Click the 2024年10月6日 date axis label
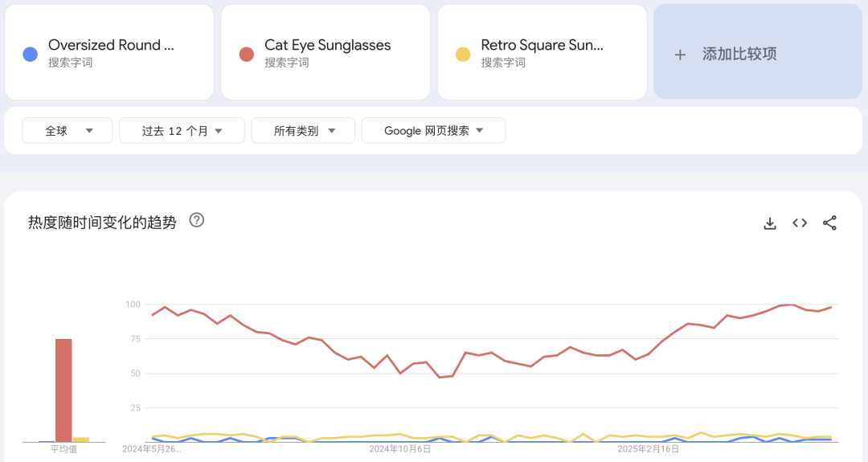Screen dimensions: 868x462 (399, 449)
